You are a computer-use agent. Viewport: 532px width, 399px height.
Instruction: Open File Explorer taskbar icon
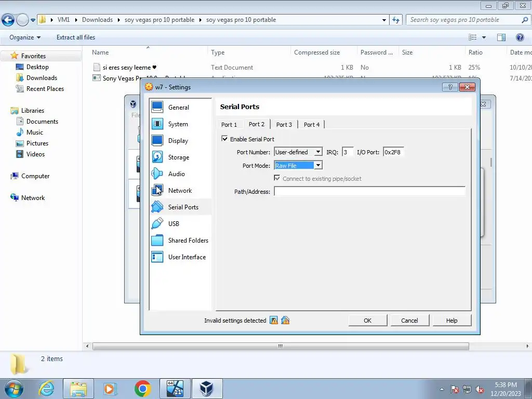tap(78, 389)
